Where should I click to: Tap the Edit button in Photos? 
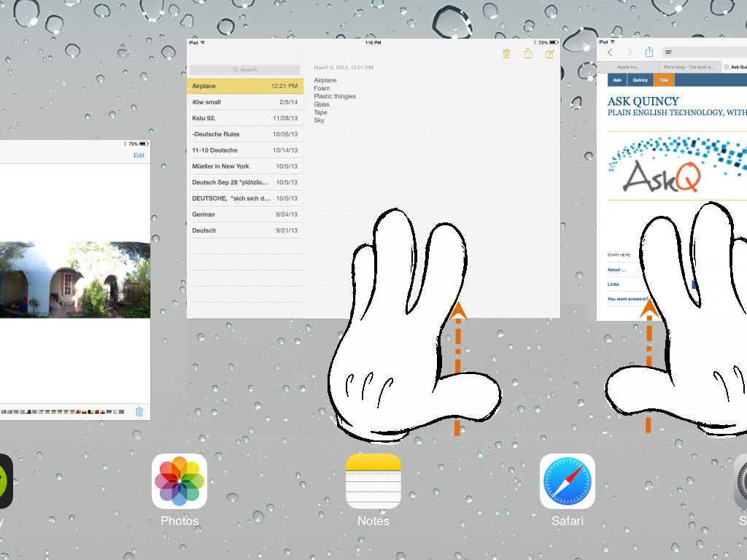tap(139, 155)
